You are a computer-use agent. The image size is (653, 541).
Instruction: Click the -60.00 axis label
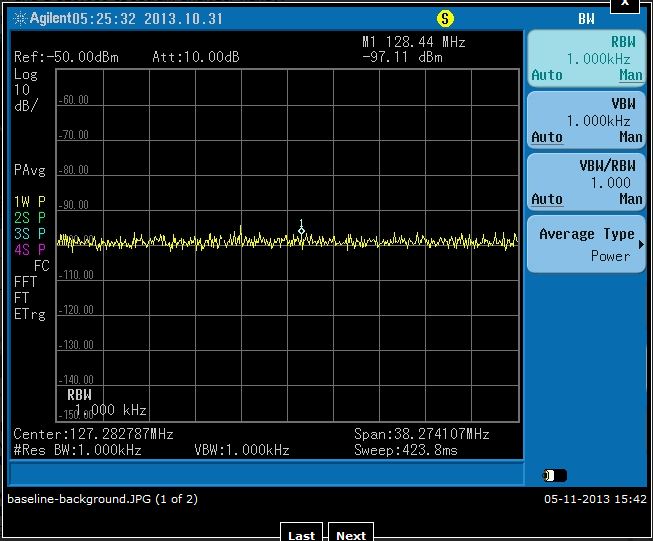click(73, 100)
